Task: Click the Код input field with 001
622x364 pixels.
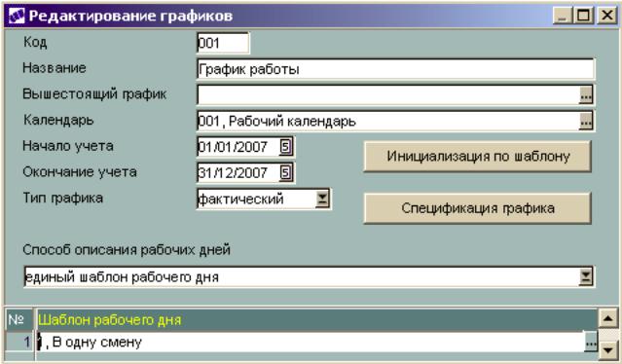Action: (x=223, y=43)
